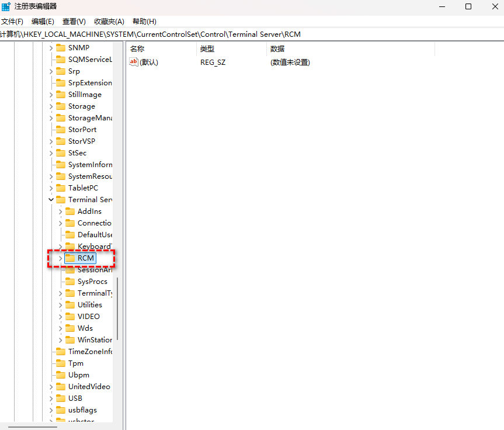Image resolution: width=504 pixels, height=430 pixels.
Task: Open the 帮助(H) menu
Action: click(x=144, y=22)
